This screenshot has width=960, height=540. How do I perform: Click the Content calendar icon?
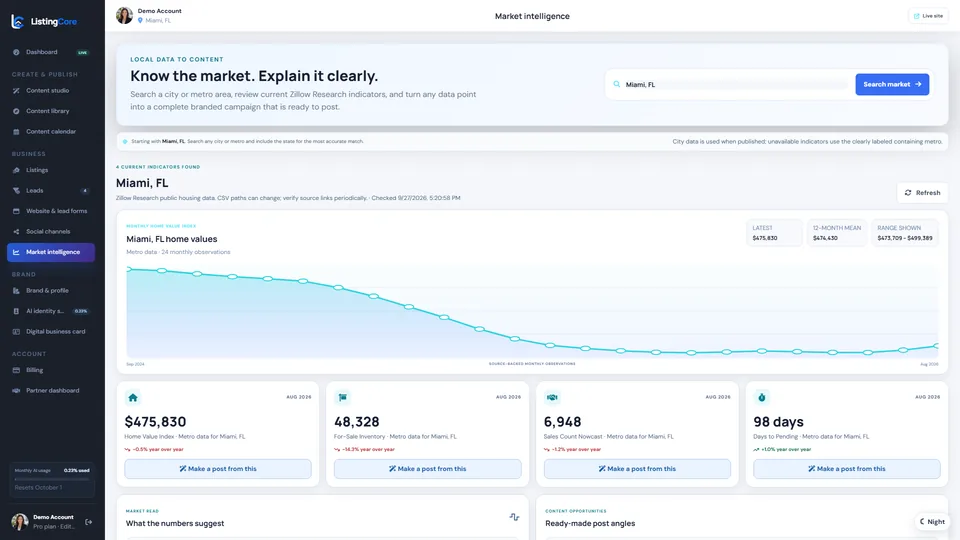(16, 132)
